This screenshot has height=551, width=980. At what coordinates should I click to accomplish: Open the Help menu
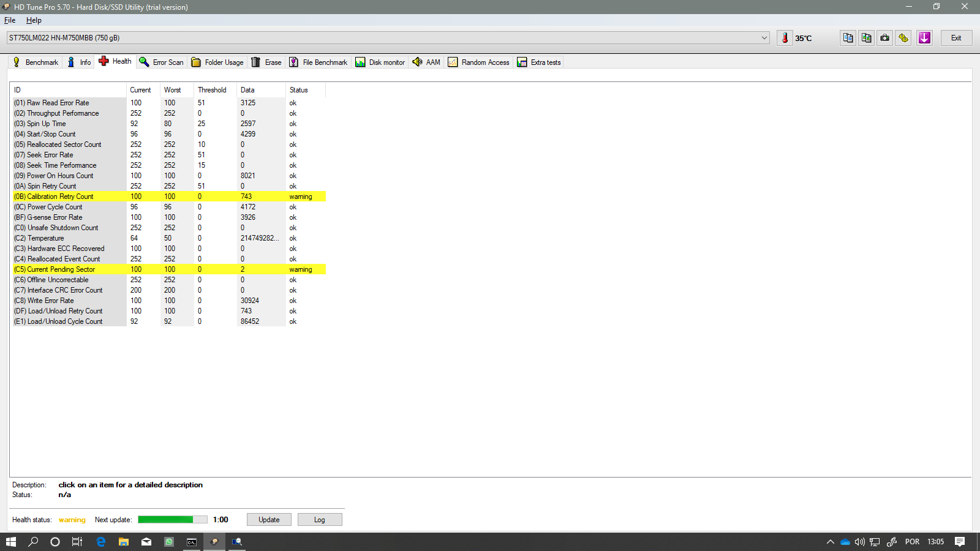click(x=34, y=20)
